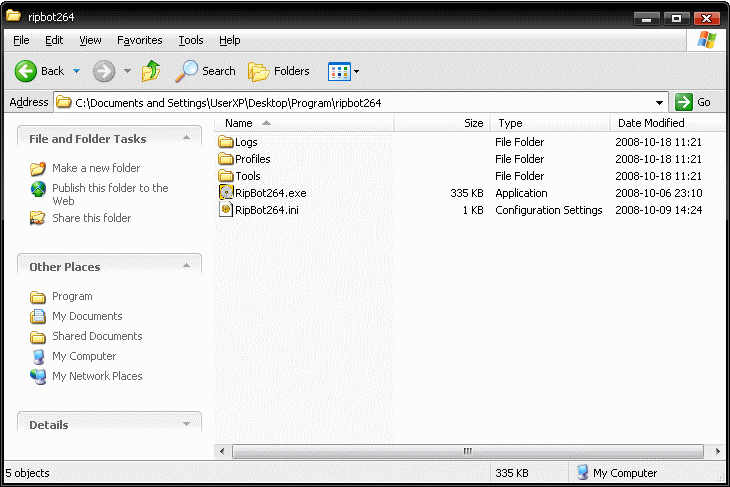Sort files by Date Modified column
This screenshot has height=487, width=730.
[x=651, y=123]
